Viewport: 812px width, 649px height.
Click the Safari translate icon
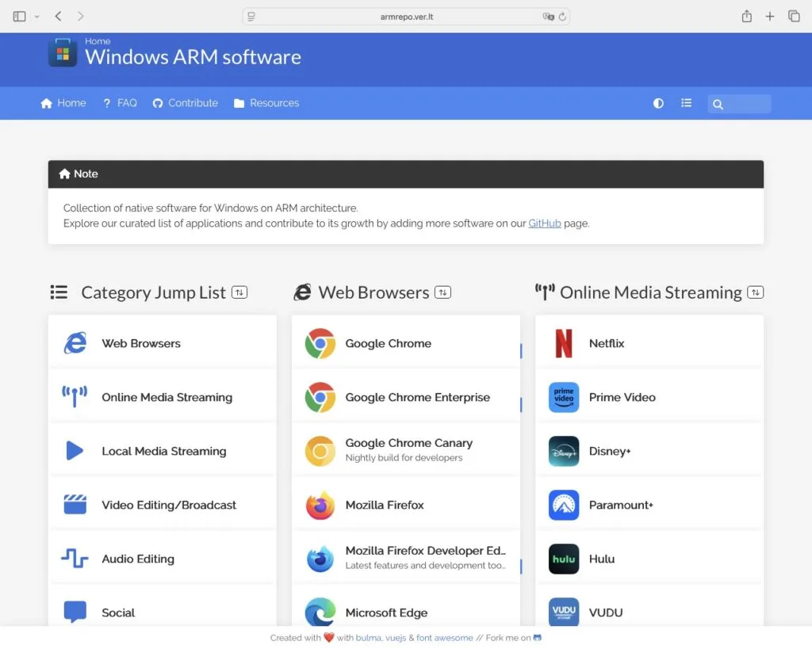pos(548,17)
